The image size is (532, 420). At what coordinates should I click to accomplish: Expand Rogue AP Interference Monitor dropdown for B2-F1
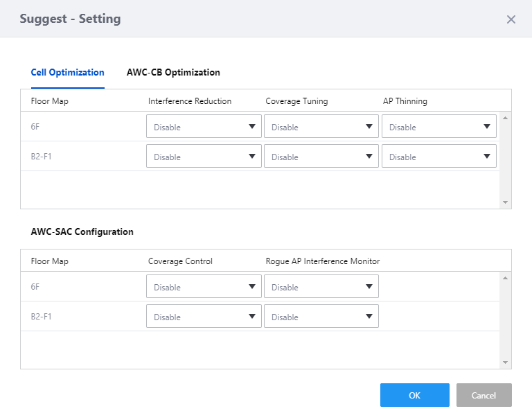pyautogui.click(x=321, y=317)
